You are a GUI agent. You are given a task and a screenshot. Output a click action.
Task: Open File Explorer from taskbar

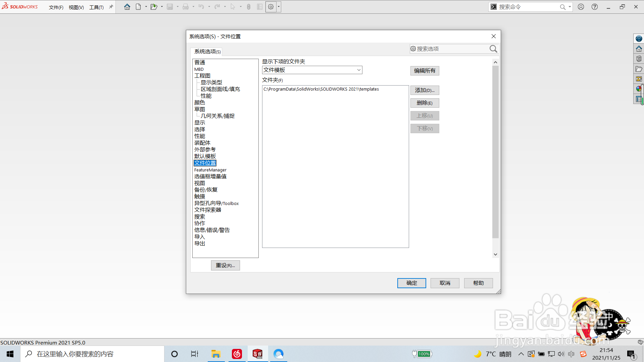point(216,354)
